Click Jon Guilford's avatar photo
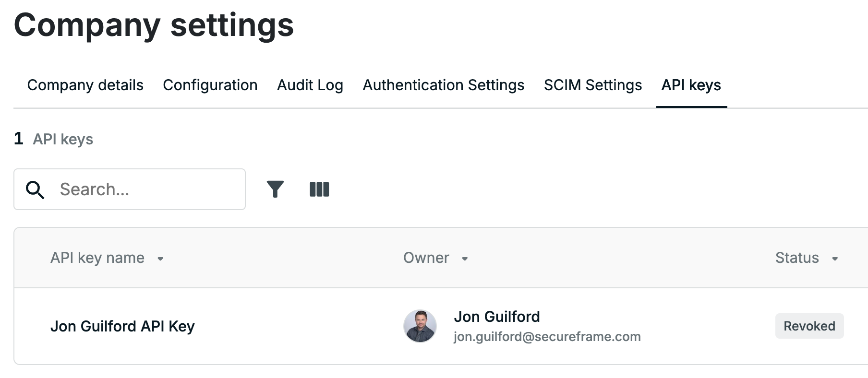This screenshot has height=378, width=868. [x=420, y=326]
